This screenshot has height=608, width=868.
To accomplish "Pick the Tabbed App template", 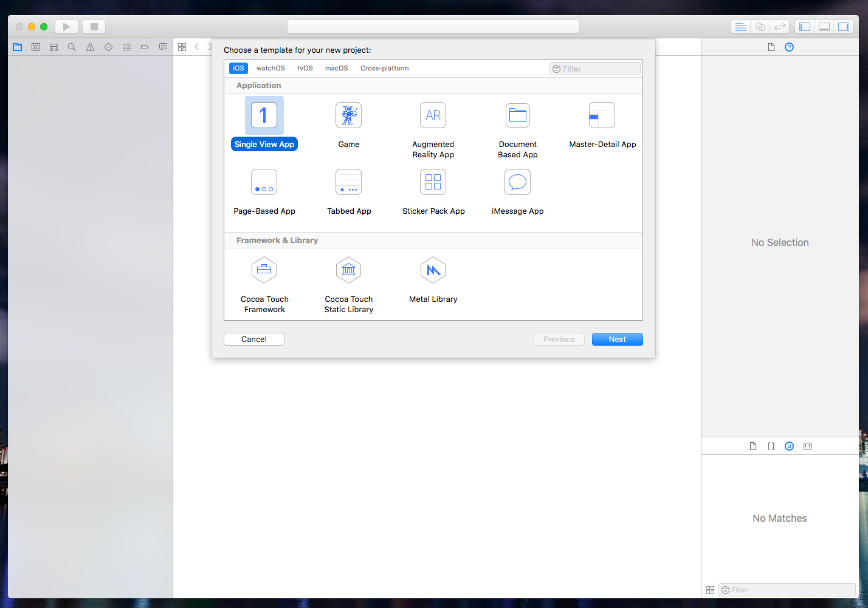I will tap(348, 192).
